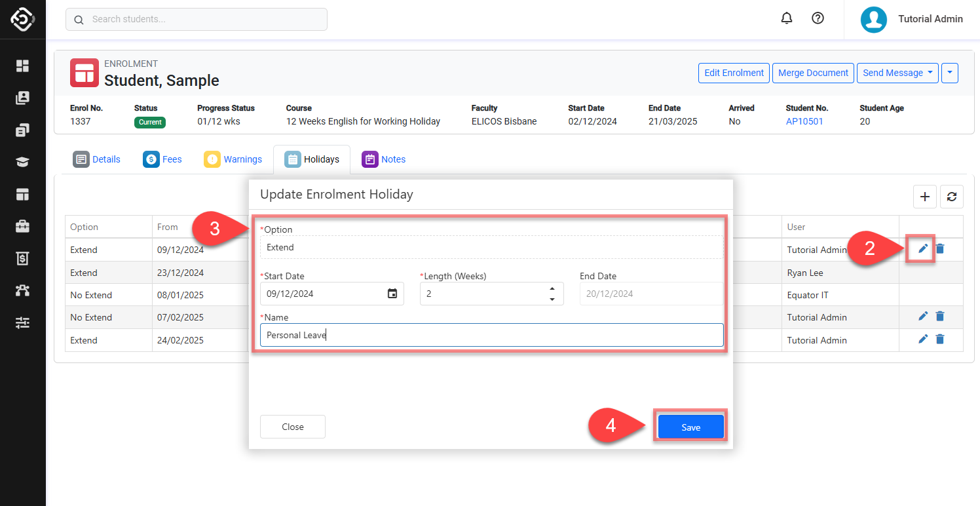This screenshot has height=506, width=980.
Task: Click the Save button
Action: click(690, 427)
